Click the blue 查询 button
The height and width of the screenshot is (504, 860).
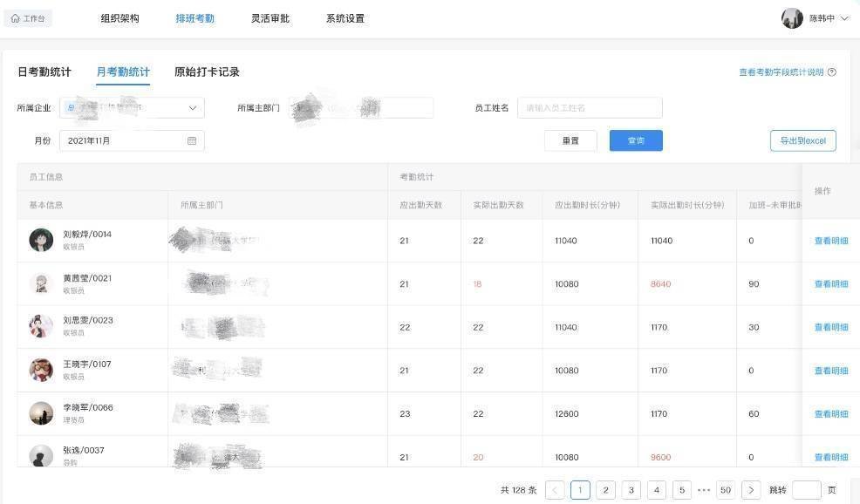(x=636, y=140)
